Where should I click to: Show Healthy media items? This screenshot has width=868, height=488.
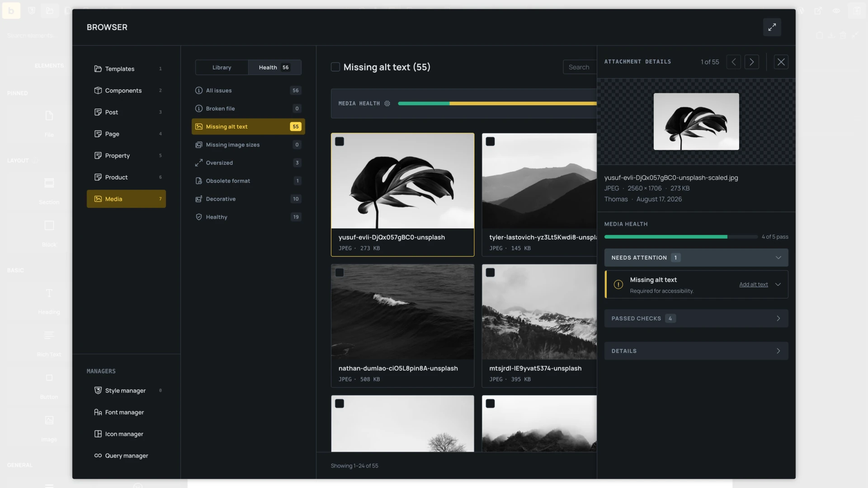(x=248, y=217)
